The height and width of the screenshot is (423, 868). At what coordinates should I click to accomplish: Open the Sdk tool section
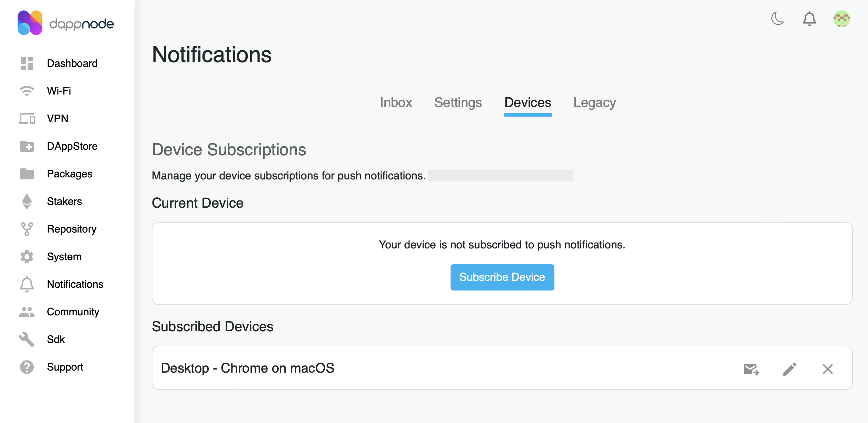[x=56, y=339]
